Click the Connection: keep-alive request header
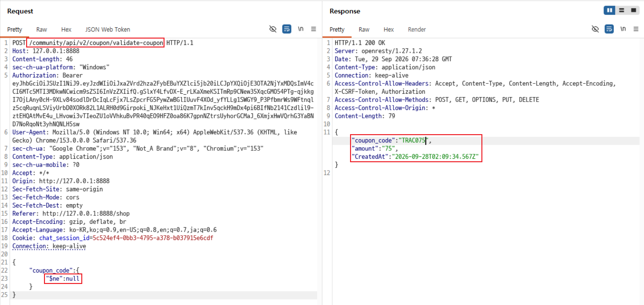 (x=49, y=246)
